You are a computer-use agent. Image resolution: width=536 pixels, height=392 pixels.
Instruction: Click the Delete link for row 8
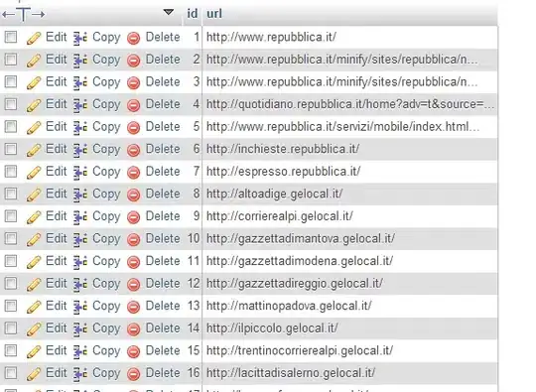click(x=163, y=194)
